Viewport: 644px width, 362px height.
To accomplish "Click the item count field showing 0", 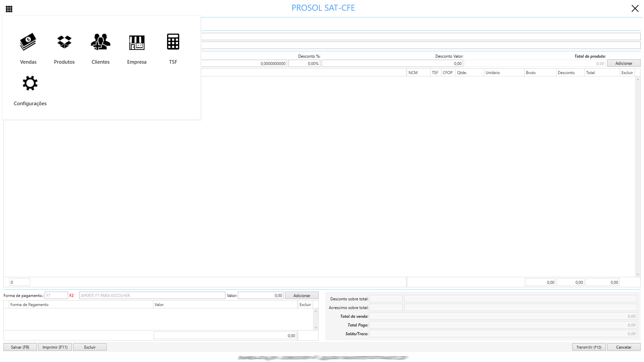I will click(x=19, y=283).
